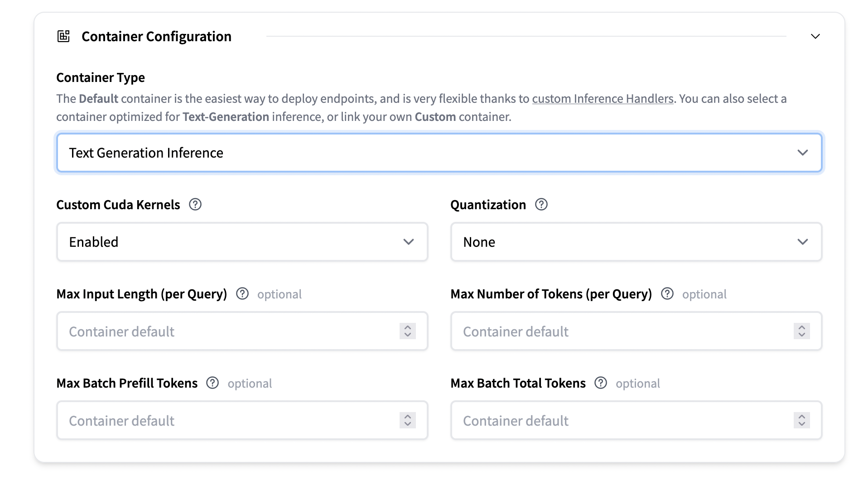
Task: Collapse the Container Configuration section
Action: [x=815, y=36]
